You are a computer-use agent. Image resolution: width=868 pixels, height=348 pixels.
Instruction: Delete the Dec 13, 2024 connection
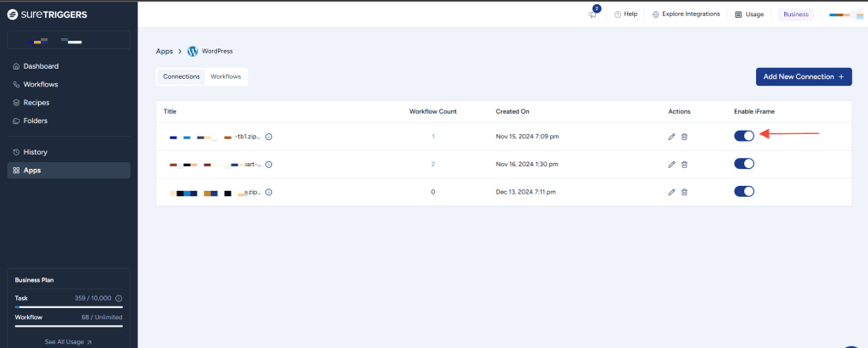point(684,192)
